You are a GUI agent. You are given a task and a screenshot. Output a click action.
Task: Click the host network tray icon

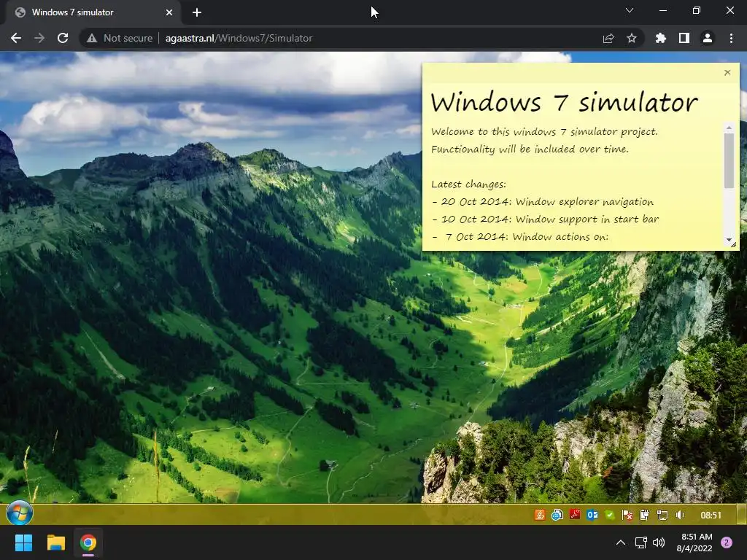click(640, 542)
